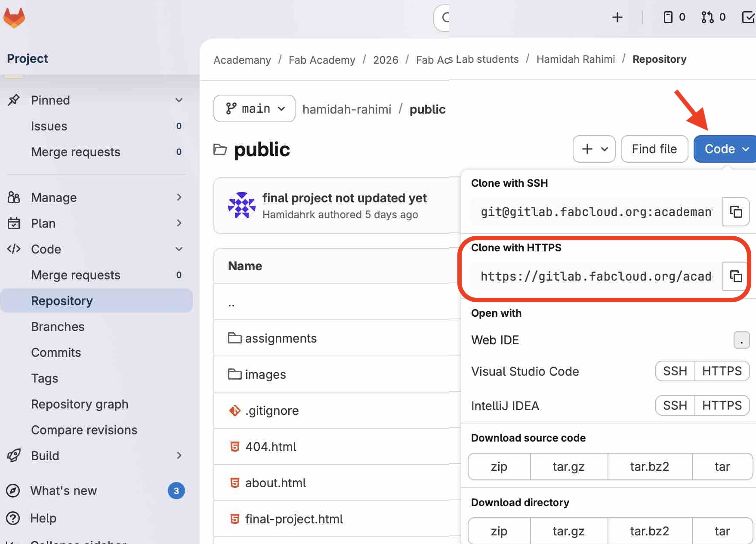Screen dimensions: 756x544
Task: Expand the plus add-file dropdown
Action: click(594, 149)
